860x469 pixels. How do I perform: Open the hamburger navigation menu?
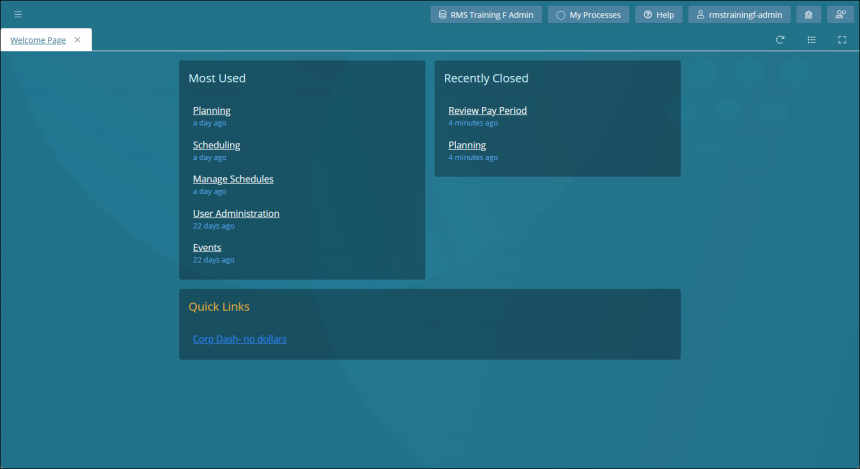[18, 14]
